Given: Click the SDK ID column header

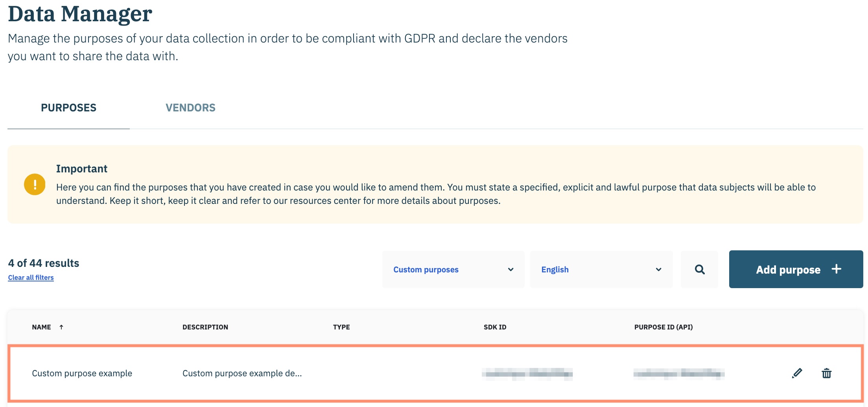Looking at the screenshot, I should 495,327.
